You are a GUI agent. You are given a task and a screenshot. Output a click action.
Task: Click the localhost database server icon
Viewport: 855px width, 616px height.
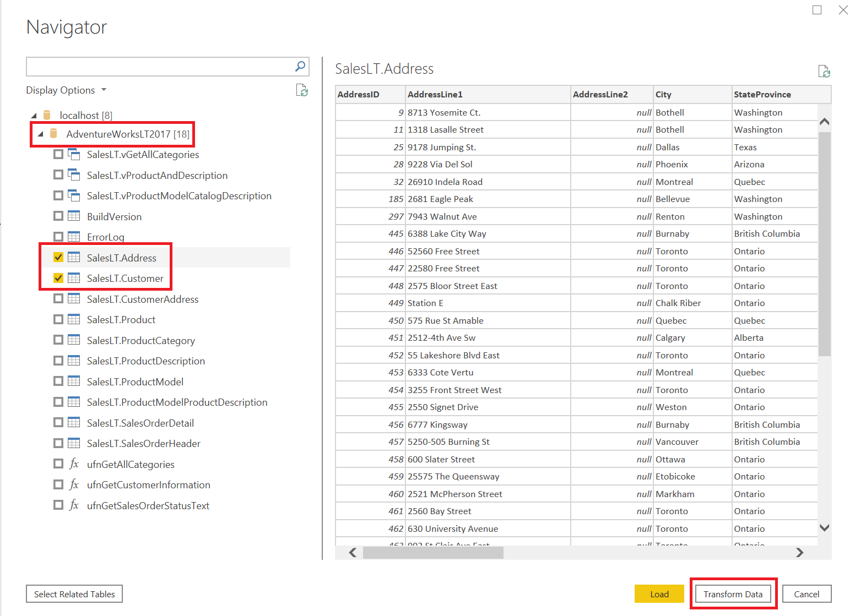pos(47,115)
